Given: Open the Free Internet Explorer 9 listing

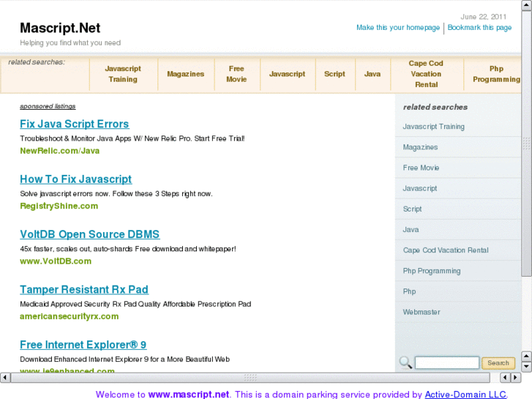Looking at the screenshot, I should pos(83,345).
